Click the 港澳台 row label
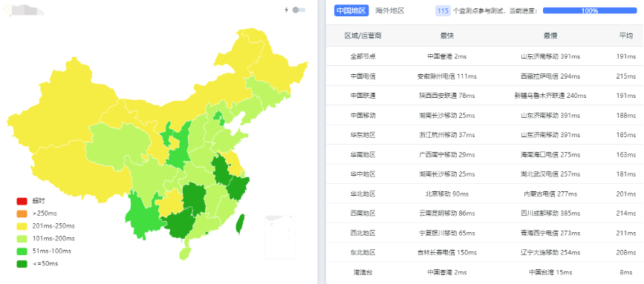The height and width of the screenshot is (284, 644). tap(363, 273)
